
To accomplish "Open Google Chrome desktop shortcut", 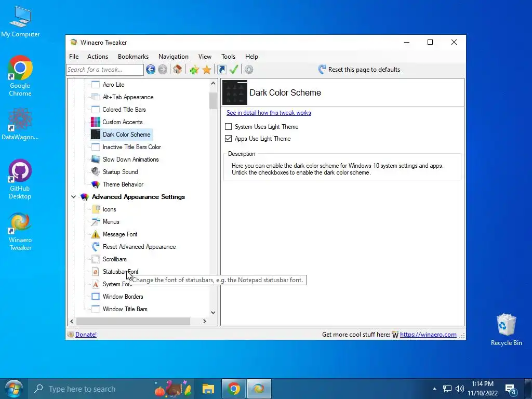I will point(20,76).
